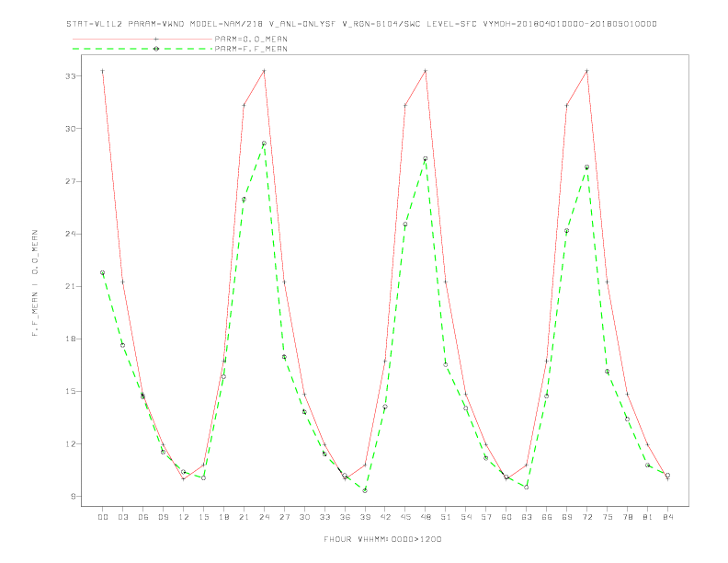This screenshot has height=563, width=728.
Task: Click green circle peak marker at hour 72
Action: point(586,167)
